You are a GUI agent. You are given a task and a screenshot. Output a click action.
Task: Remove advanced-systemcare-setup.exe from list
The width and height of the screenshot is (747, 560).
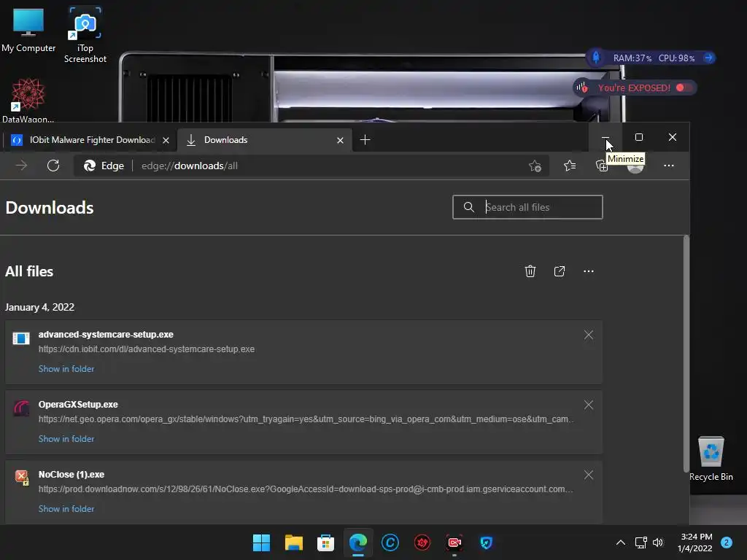pyautogui.click(x=589, y=335)
